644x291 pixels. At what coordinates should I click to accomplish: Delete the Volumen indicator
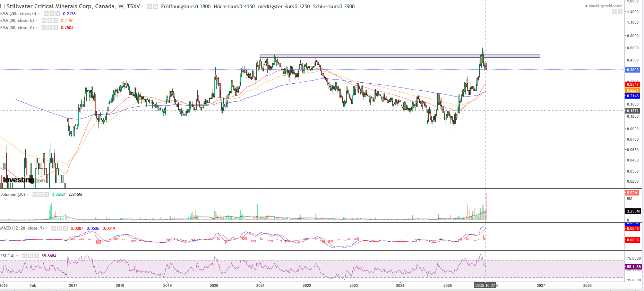pyautogui.click(x=47, y=194)
